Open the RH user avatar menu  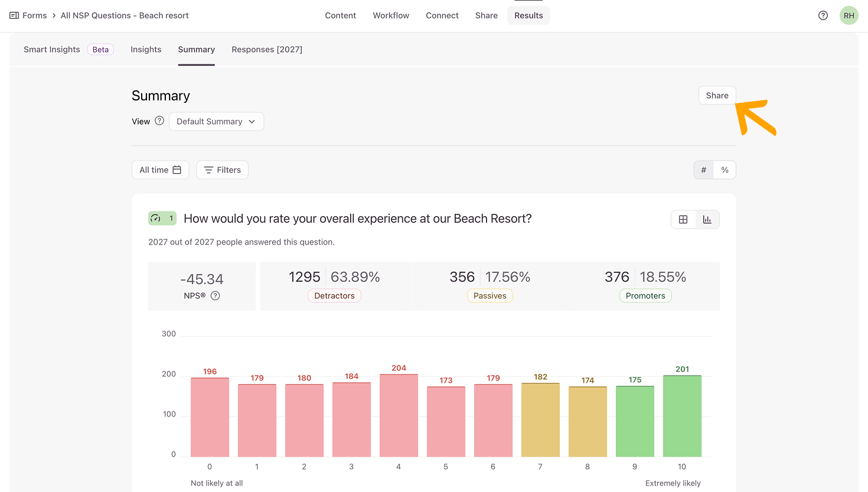(x=849, y=15)
